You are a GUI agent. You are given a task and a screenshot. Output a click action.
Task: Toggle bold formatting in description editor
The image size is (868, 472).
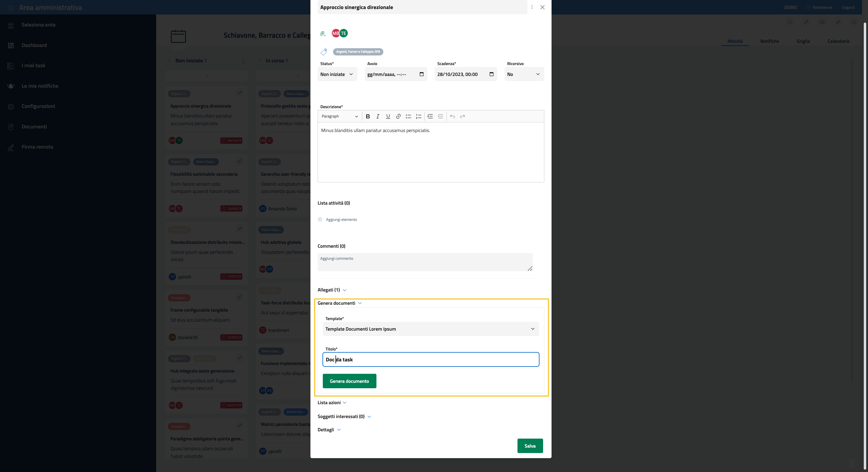[x=368, y=116]
